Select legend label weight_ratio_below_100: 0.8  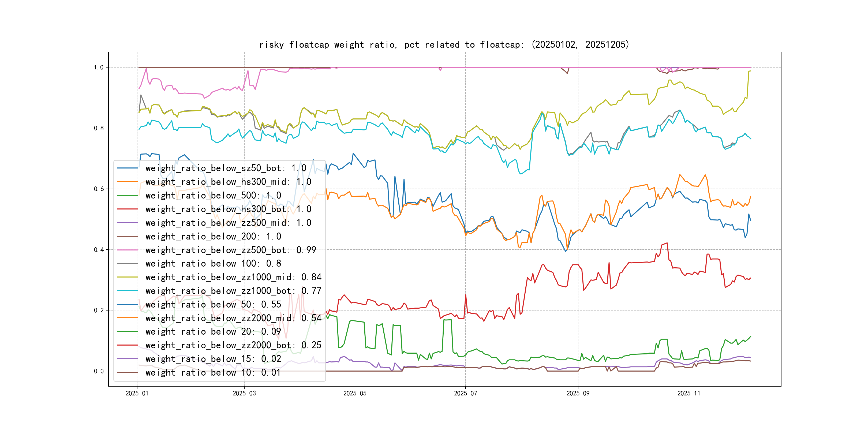tap(213, 264)
